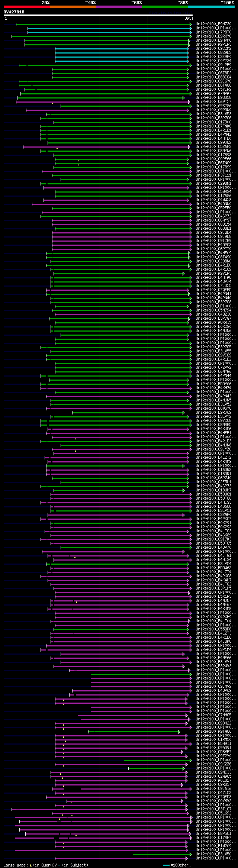Select hit UniRef100_Q4RXH9
This screenshot has height=868, width=238.
pyautogui.click(x=213, y=617)
